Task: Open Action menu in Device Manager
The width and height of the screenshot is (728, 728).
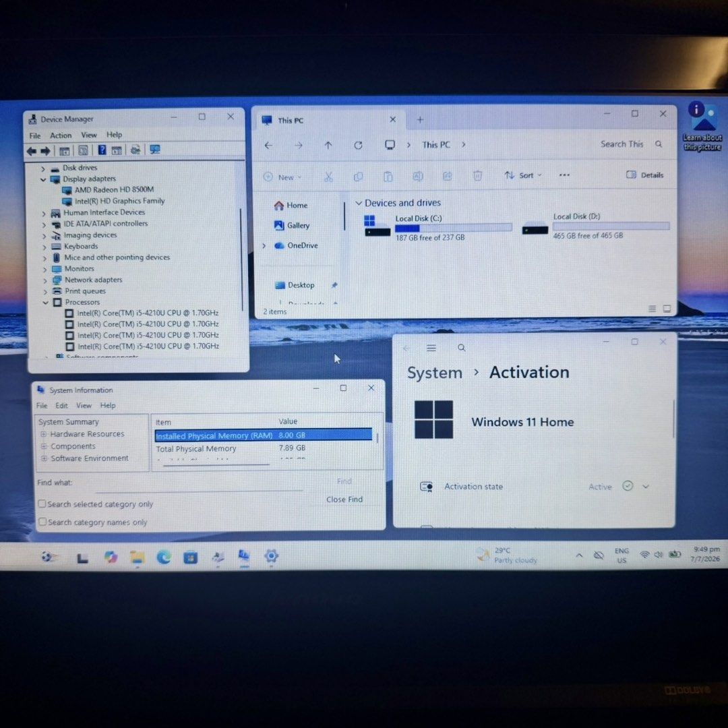Action: pos(61,135)
